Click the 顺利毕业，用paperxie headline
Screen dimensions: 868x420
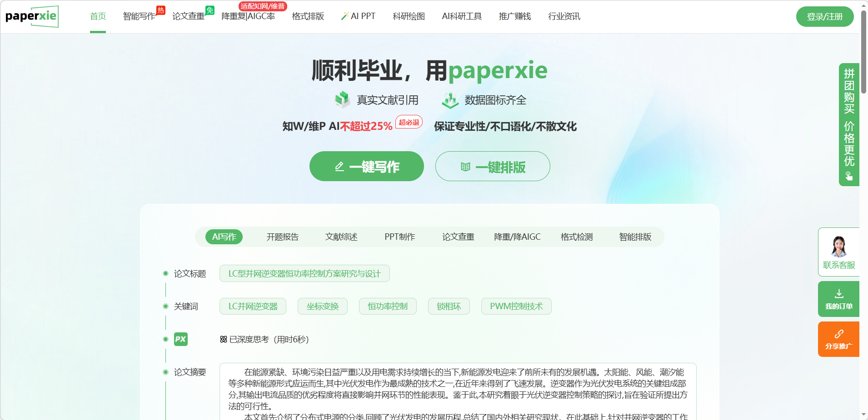point(429,70)
